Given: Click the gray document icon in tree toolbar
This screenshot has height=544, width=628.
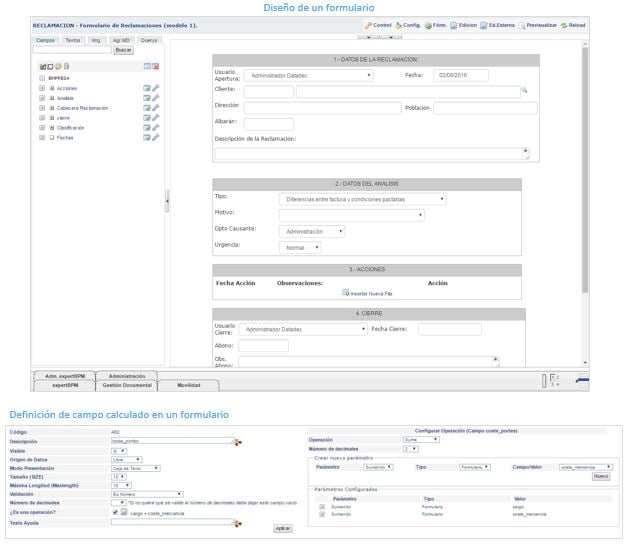Looking at the screenshot, I should [66, 66].
